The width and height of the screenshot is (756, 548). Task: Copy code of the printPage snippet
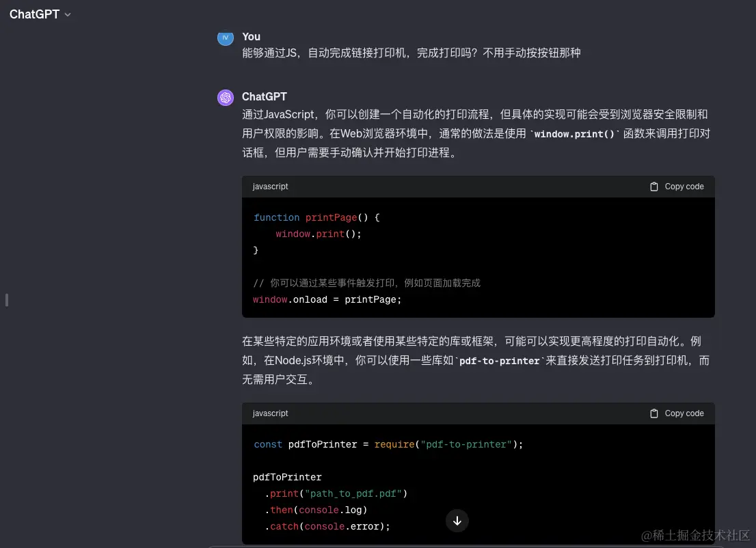coord(677,187)
